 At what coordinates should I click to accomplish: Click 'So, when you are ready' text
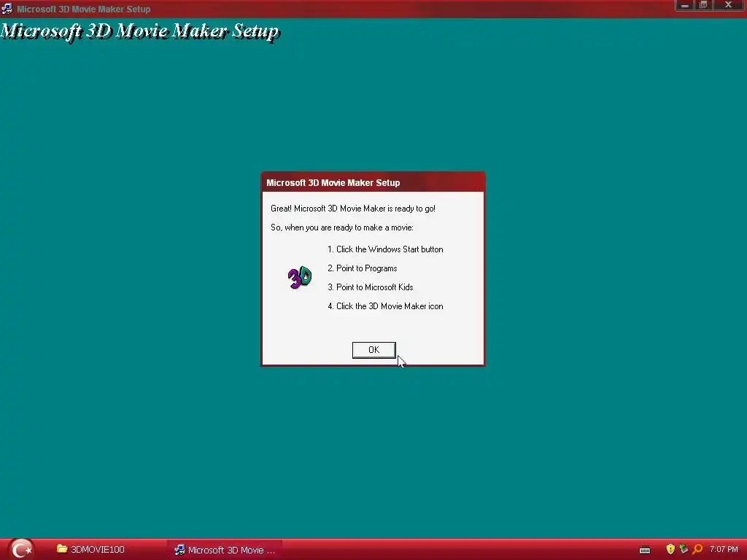pos(342,227)
